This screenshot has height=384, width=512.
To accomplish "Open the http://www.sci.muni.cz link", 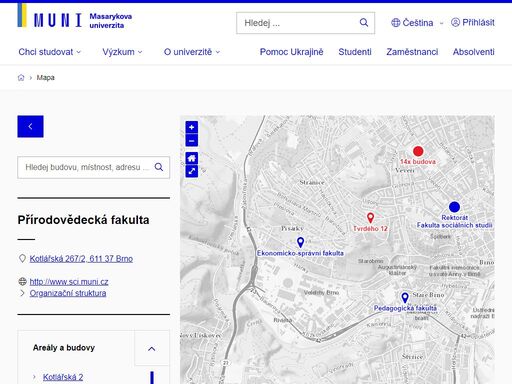I will [x=69, y=282].
